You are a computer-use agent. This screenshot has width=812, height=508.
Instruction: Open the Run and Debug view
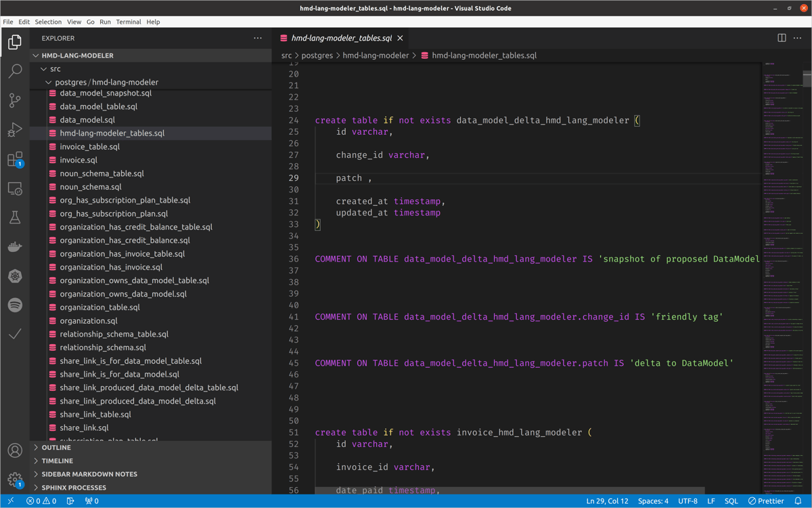click(15, 130)
